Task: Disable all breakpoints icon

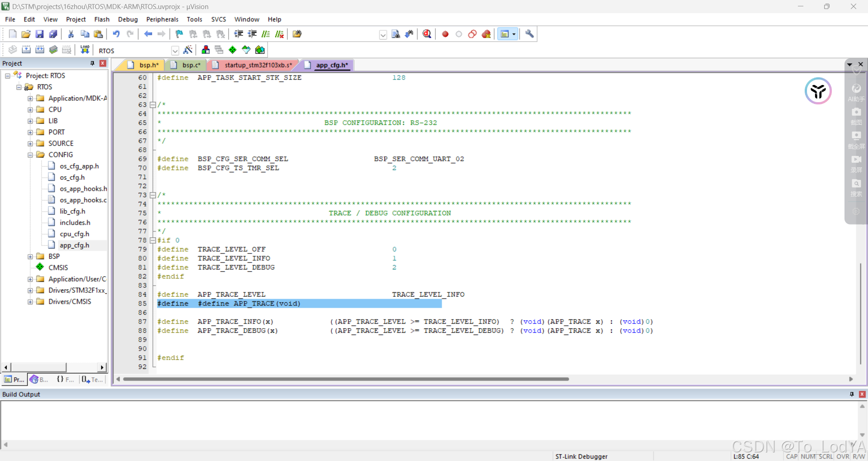Action: click(x=472, y=34)
